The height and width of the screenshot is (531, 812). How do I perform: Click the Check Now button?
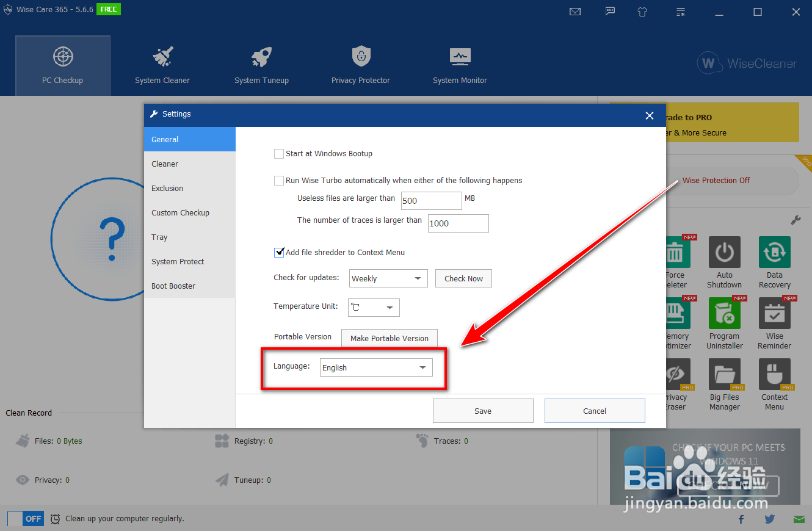click(463, 278)
